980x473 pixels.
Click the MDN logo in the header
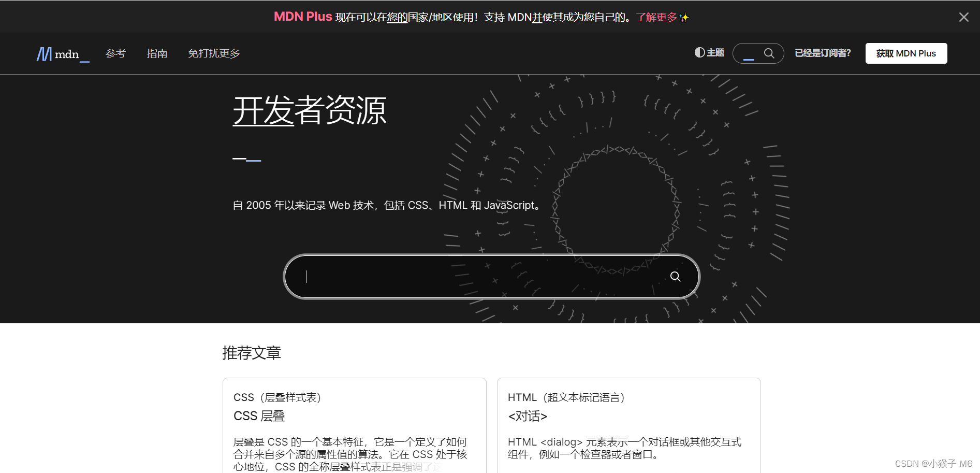pos(63,54)
